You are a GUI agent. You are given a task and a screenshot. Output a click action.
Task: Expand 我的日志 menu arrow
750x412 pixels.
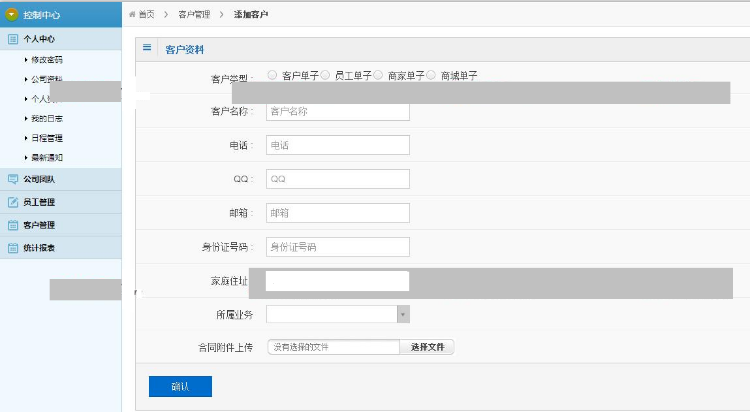tap(26, 118)
